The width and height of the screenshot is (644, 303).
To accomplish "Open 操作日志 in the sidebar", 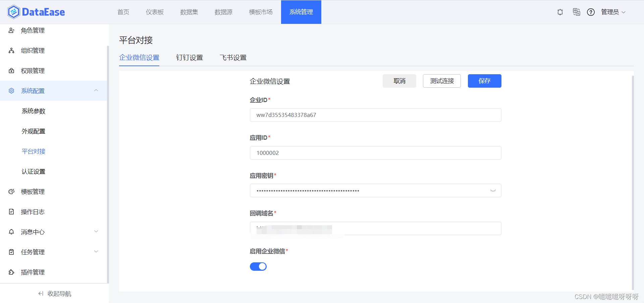I will coord(33,212).
